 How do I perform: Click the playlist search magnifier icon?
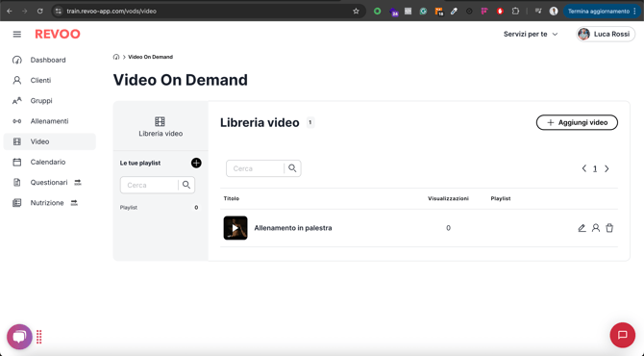[186, 185]
